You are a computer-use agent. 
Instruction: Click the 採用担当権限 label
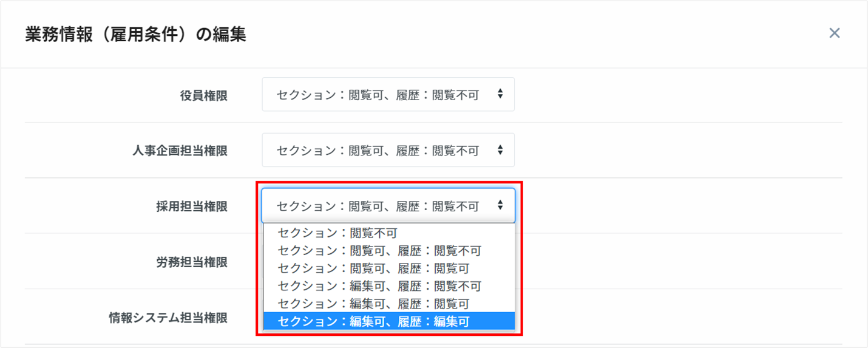click(x=191, y=206)
